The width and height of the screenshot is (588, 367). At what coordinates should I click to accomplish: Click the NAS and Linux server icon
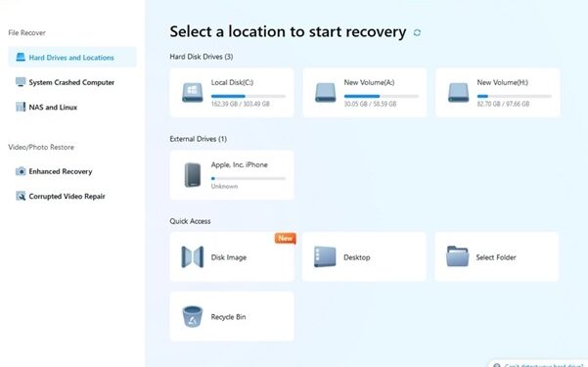[x=21, y=107]
